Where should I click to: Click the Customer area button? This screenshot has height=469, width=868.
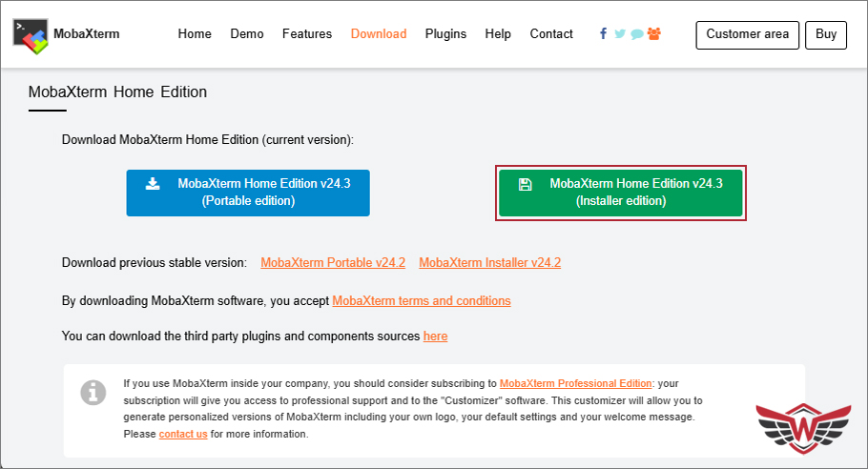click(x=748, y=34)
